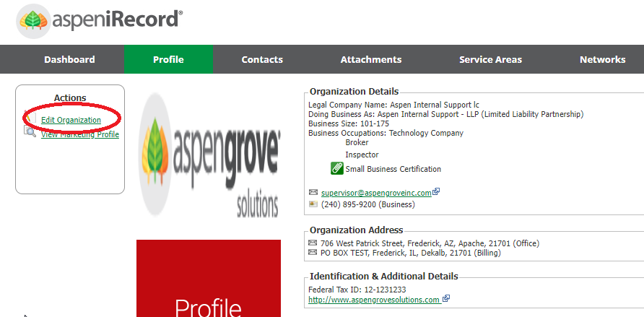
Task: Click the Actions panel heading
Action: pyautogui.click(x=70, y=97)
